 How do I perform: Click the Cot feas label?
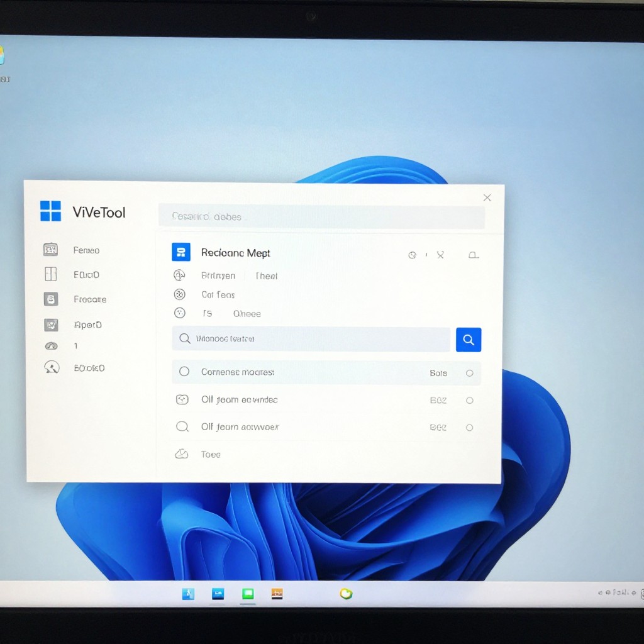click(x=218, y=295)
